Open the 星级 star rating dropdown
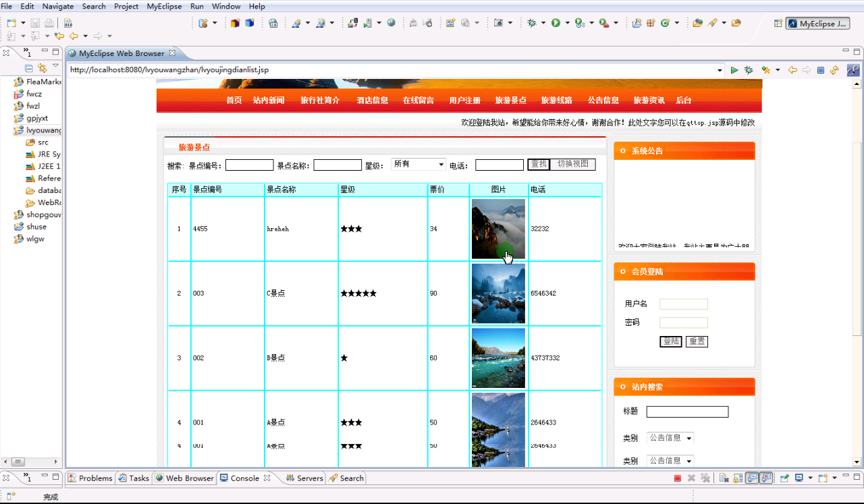Viewport: 864px width, 504px height. pyautogui.click(x=418, y=165)
